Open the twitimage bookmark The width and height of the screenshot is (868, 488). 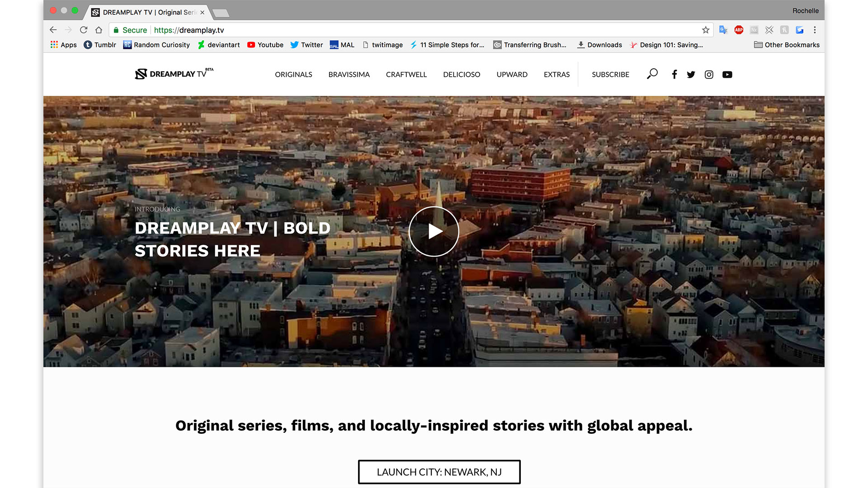pos(382,45)
